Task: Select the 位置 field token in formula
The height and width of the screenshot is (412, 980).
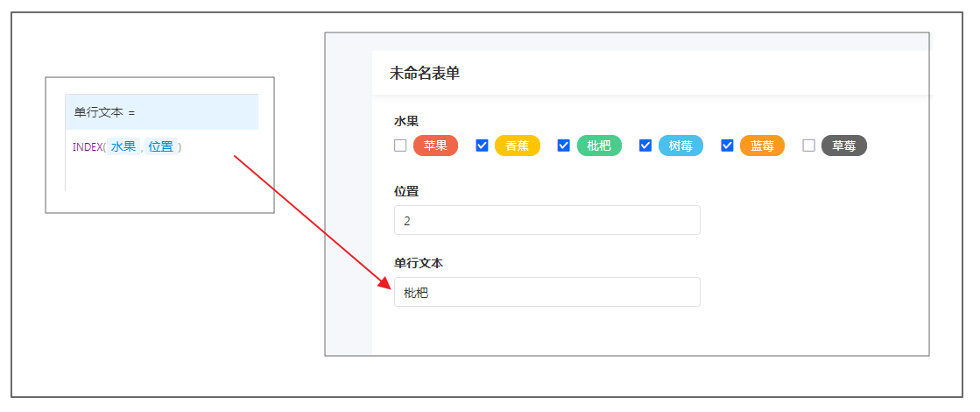Action: [x=161, y=147]
